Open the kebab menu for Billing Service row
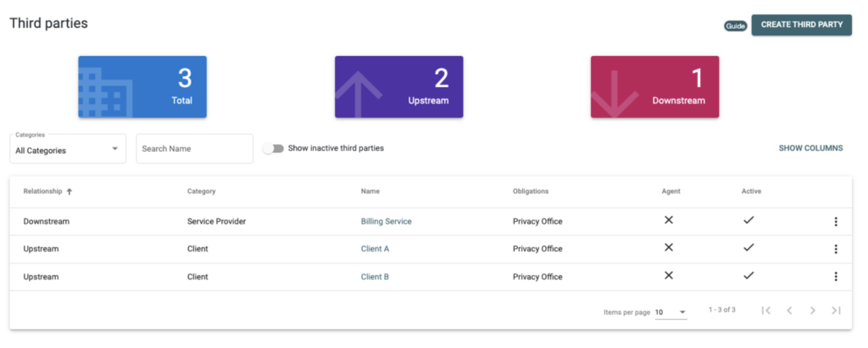The width and height of the screenshot is (868, 348). [836, 222]
